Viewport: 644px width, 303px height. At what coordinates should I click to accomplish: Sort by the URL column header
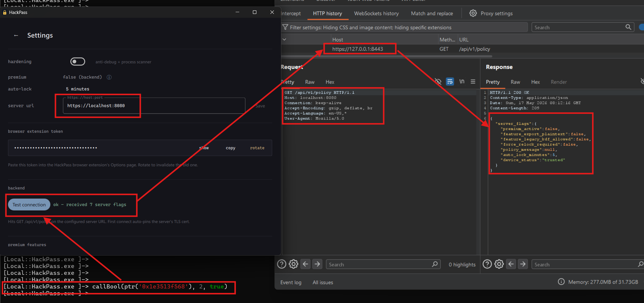pos(464,40)
